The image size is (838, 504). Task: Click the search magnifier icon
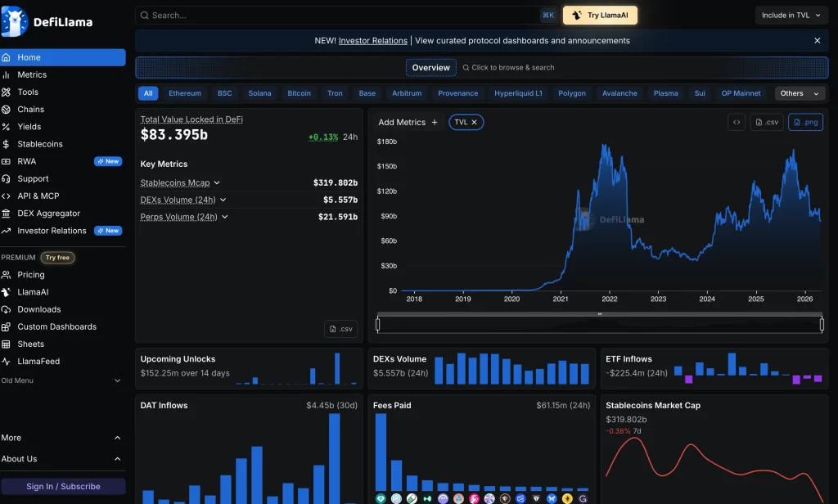144,16
